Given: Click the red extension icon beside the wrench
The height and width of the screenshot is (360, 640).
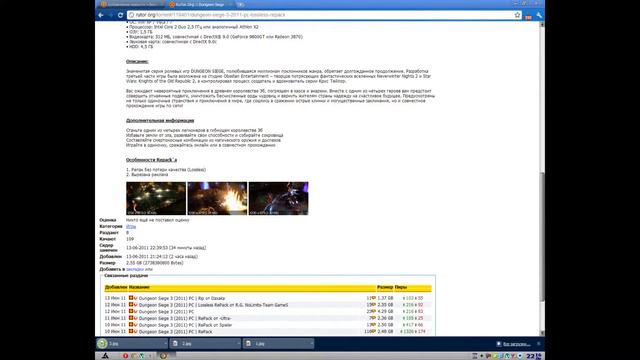Looking at the screenshot, I should 529,16.
